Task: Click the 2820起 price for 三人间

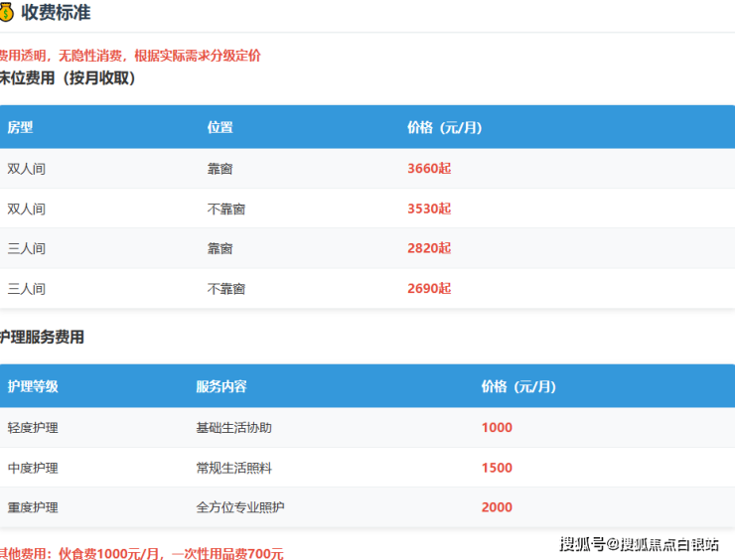Action: pos(429,248)
